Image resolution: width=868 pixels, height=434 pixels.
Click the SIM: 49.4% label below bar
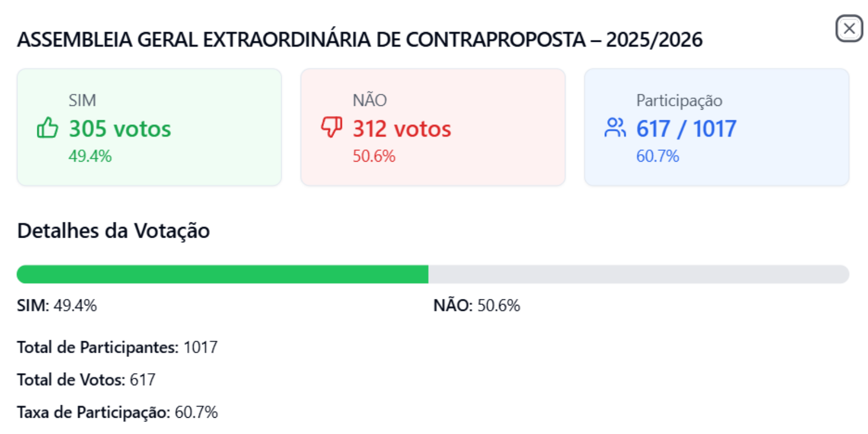tap(57, 305)
